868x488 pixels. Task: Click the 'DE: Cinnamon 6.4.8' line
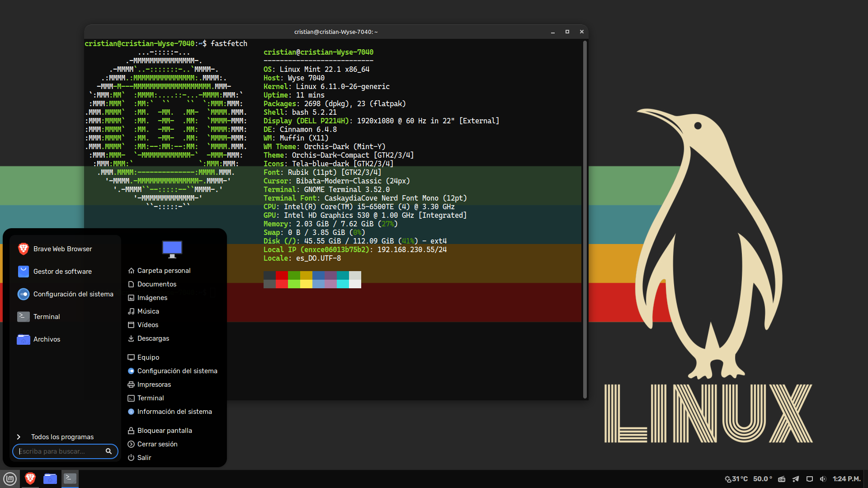(300, 130)
